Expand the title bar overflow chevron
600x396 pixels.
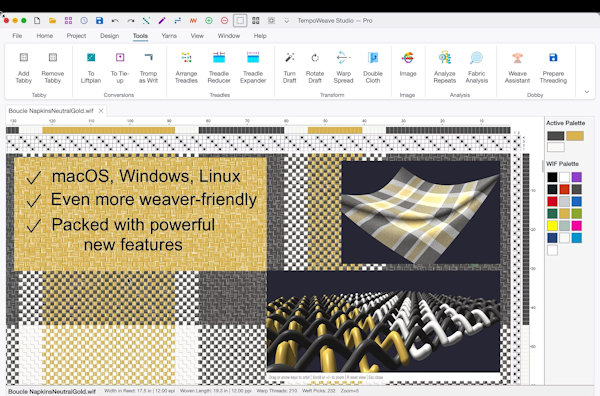point(287,21)
